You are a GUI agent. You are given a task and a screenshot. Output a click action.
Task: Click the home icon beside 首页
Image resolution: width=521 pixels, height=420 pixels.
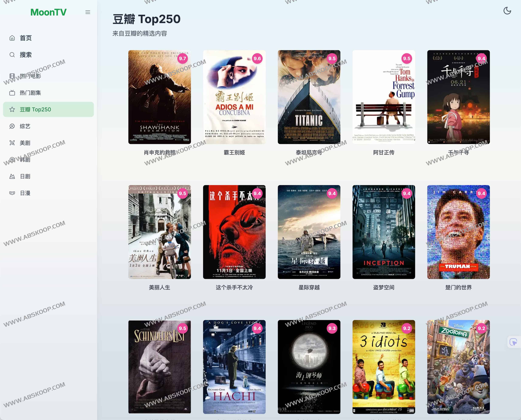pos(12,38)
